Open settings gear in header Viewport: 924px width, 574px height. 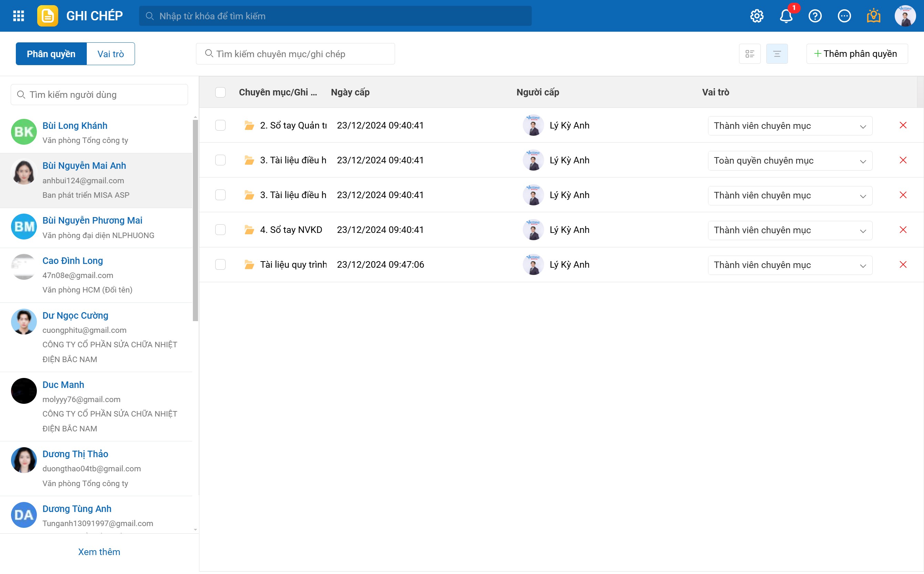point(756,16)
